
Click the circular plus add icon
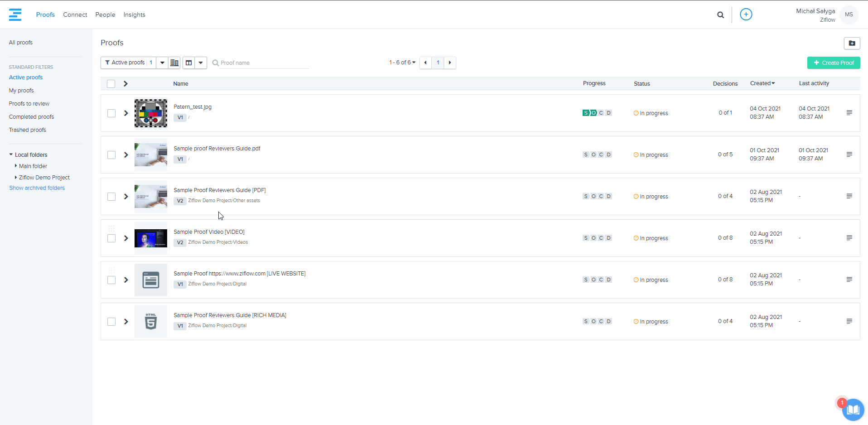coord(746,14)
